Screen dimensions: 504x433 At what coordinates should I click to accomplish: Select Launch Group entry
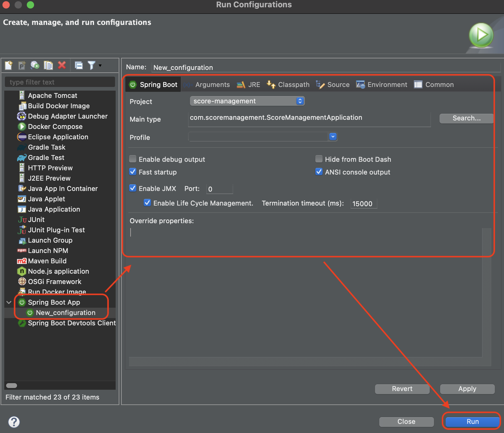click(50, 240)
